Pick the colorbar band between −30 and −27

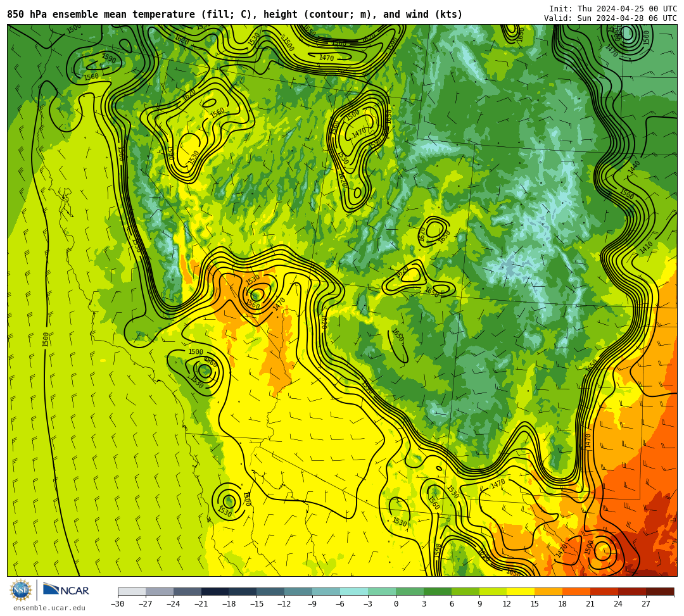tap(132, 591)
